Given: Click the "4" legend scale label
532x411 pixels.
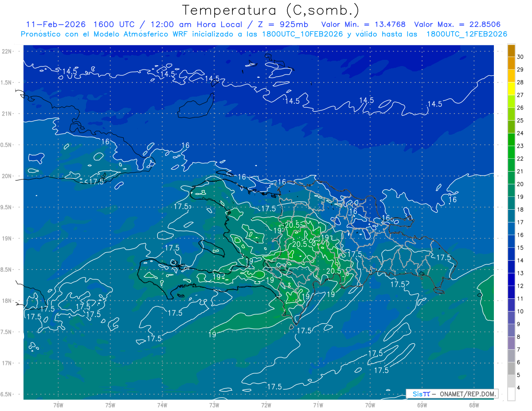Looking at the screenshot, I should 519,388.
